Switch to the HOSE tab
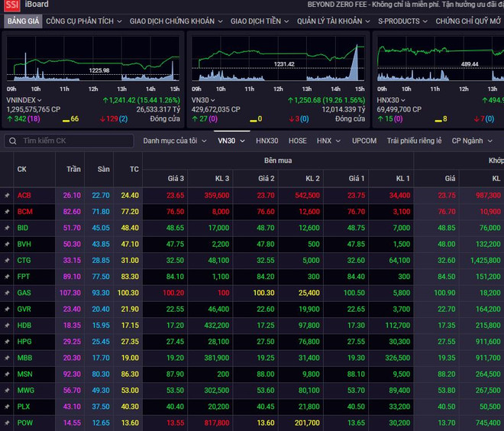The image size is (504, 431). pos(298,141)
